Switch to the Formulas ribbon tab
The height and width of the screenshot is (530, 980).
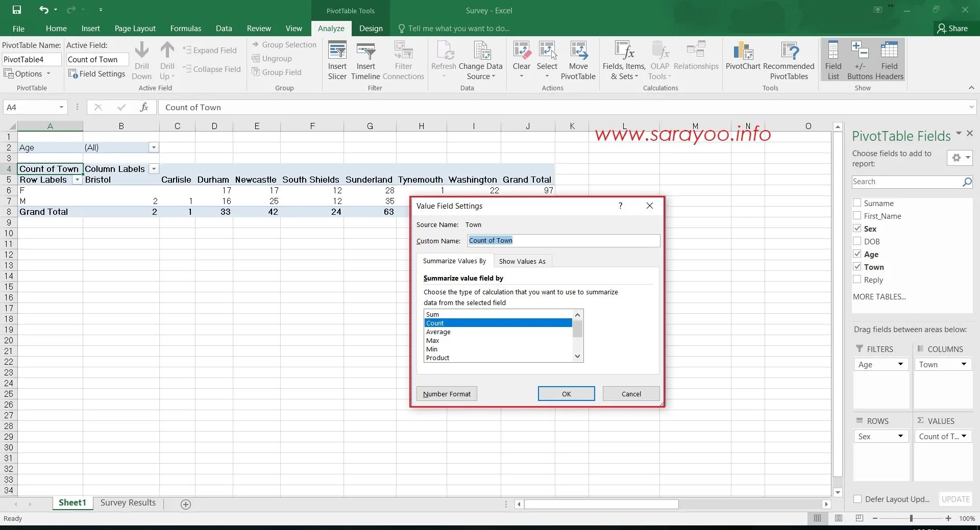(186, 29)
